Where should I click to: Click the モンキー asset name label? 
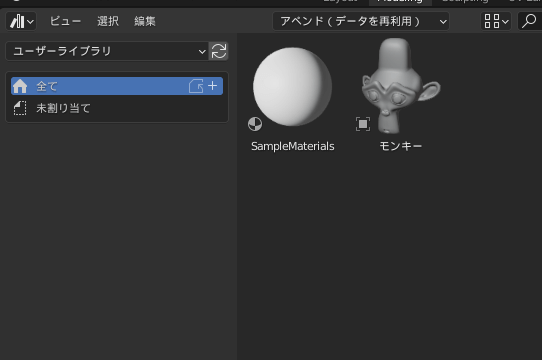tap(401, 146)
